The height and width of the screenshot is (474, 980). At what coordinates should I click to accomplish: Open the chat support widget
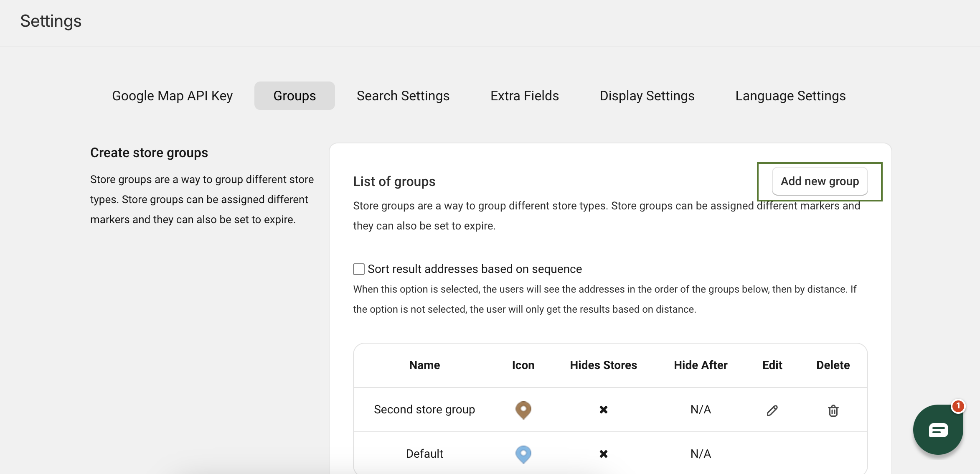[x=938, y=430]
